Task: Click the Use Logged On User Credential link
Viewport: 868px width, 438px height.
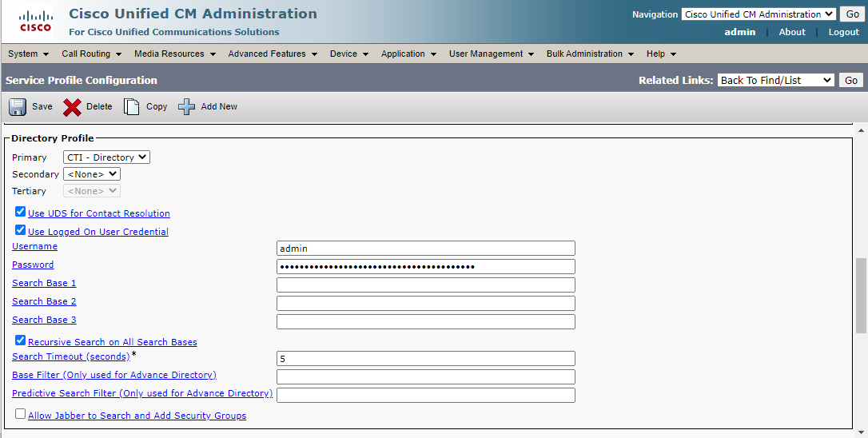Action: tap(98, 232)
